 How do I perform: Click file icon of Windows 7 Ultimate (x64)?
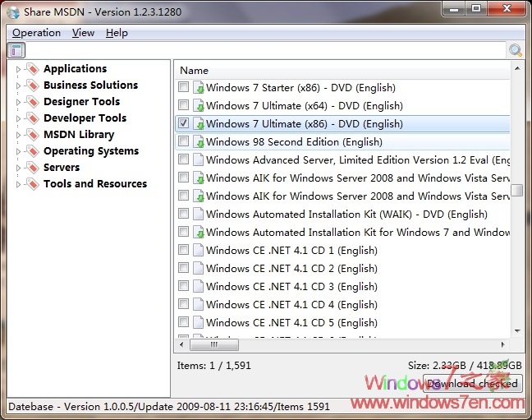click(198, 106)
